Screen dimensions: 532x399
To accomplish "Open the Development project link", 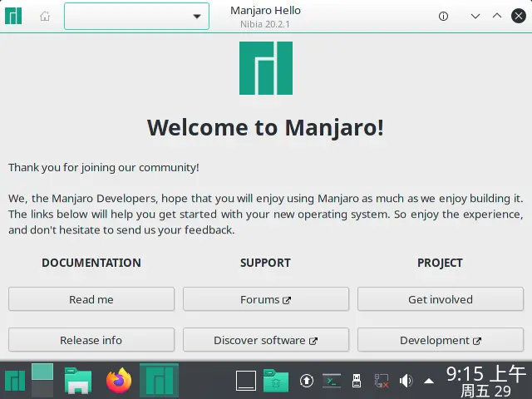I will (440, 340).
